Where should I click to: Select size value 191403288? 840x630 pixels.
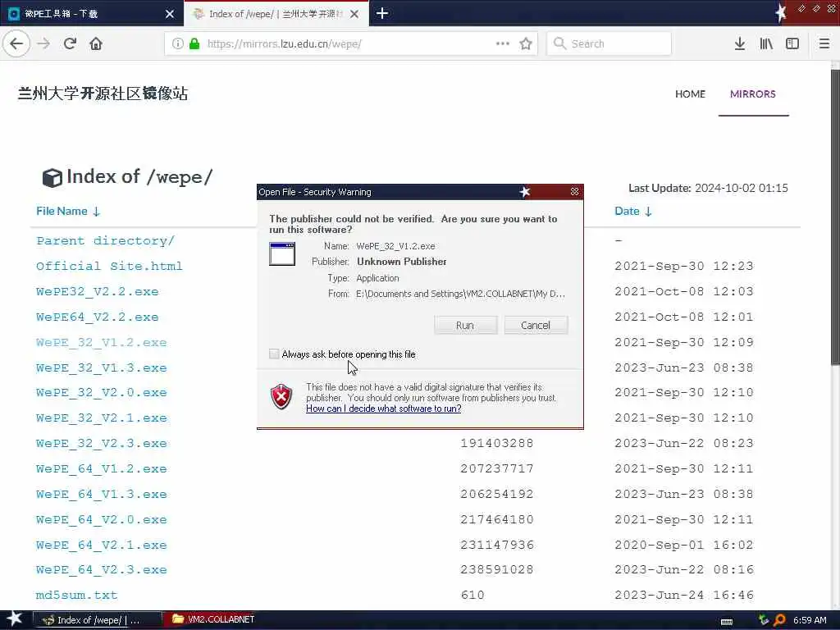pos(496,443)
